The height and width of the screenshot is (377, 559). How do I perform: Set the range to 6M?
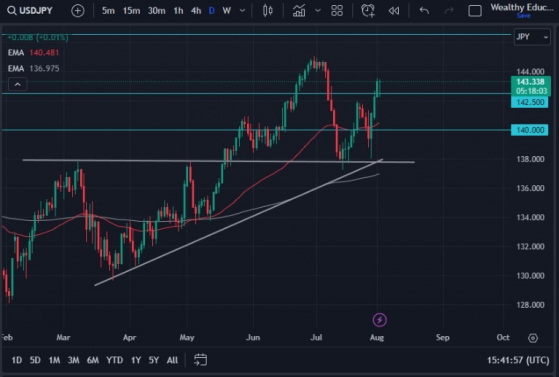pyautogui.click(x=93, y=360)
